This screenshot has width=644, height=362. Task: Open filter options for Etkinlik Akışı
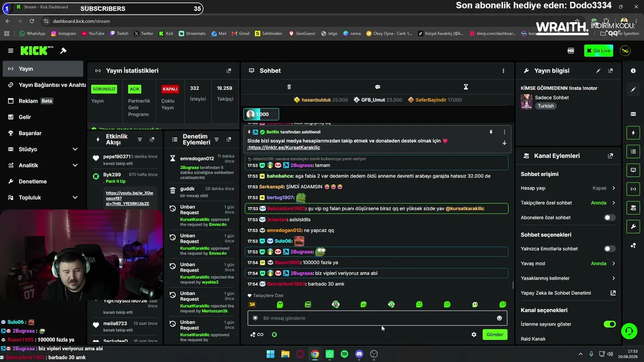click(x=140, y=139)
